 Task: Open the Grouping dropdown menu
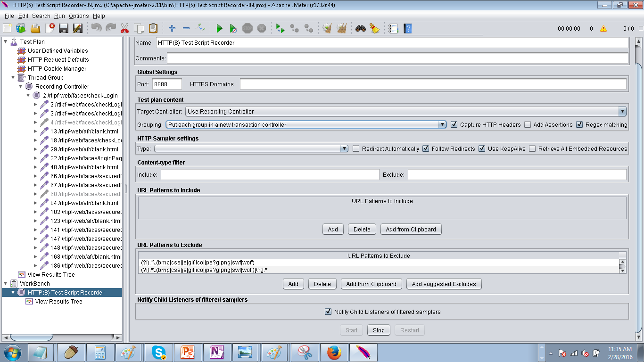pos(442,124)
